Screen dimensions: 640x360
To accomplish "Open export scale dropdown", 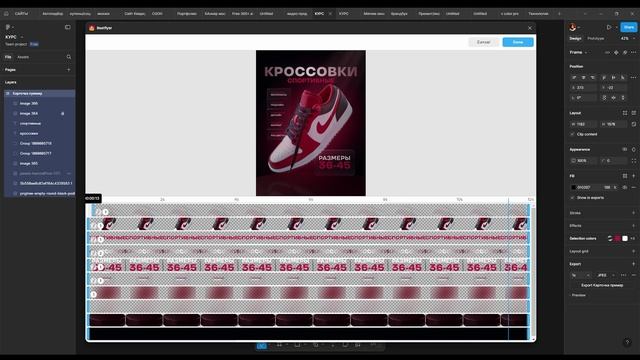I will 581,276.
